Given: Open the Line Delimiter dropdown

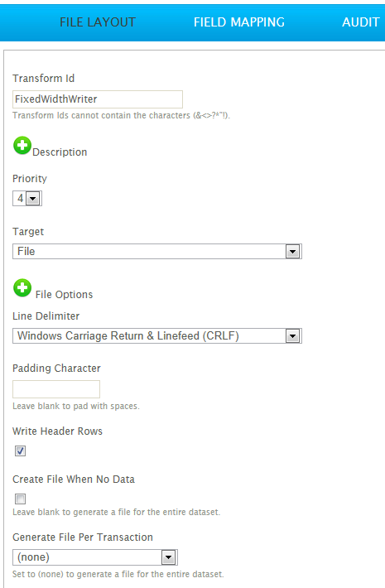Looking at the screenshot, I should point(157,335).
